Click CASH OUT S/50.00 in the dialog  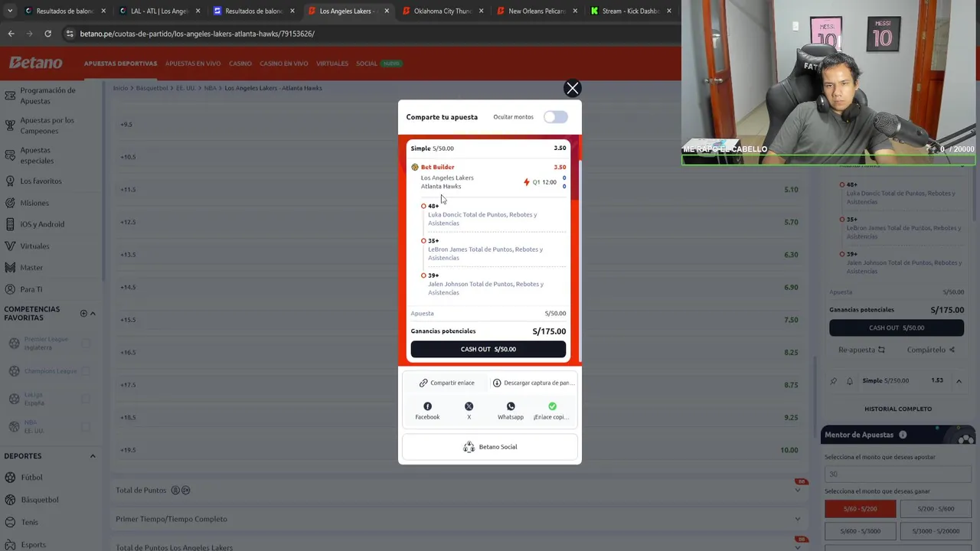[x=488, y=349]
